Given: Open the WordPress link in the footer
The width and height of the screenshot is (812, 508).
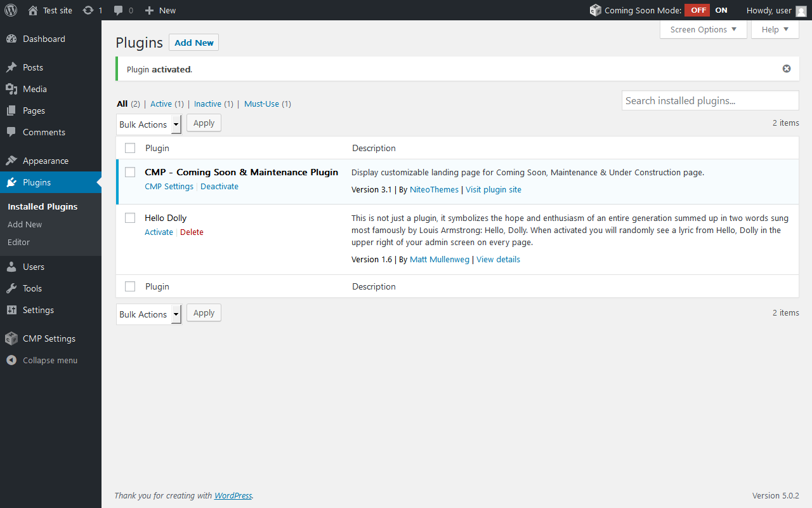Looking at the screenshot, I should 233,496.
